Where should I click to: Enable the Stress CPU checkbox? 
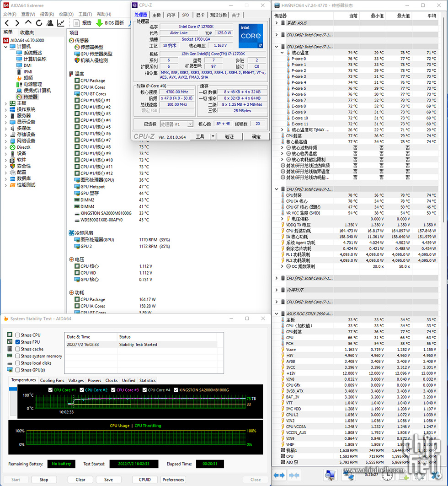(18, 335)
